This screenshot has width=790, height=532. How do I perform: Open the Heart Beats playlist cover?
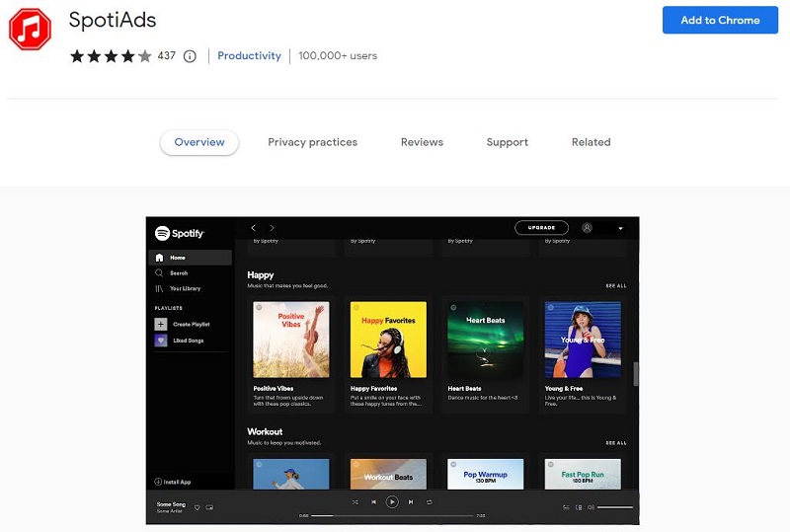(486, 340)
